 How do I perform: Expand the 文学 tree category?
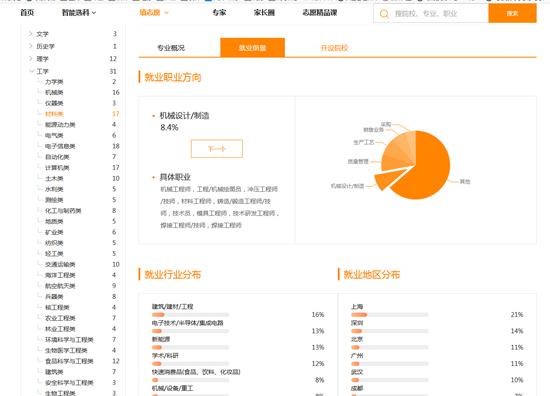[31, 34]
